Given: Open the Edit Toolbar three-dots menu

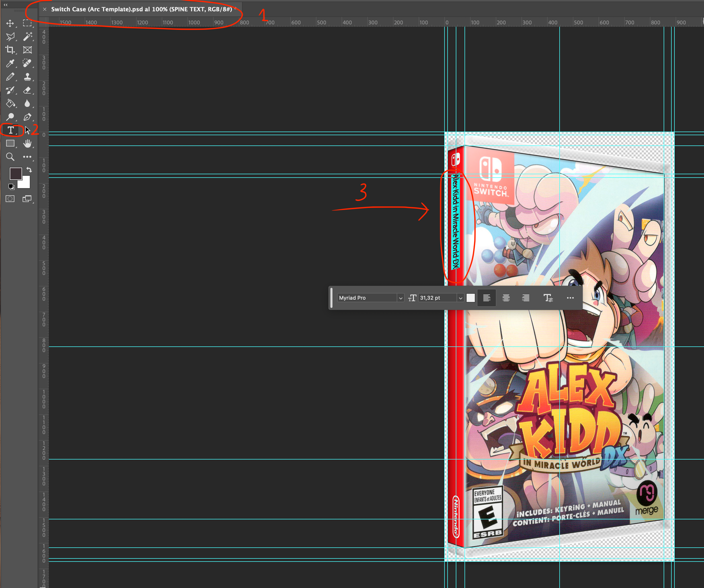Looking at the screenshot, I should click(x=27, y=157).
